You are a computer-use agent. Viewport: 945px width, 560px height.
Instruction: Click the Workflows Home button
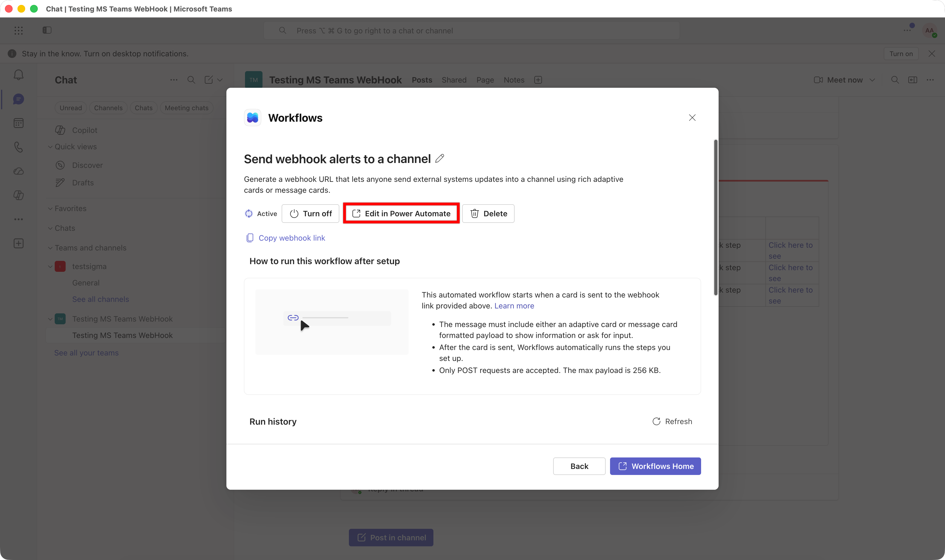(655, 466)
